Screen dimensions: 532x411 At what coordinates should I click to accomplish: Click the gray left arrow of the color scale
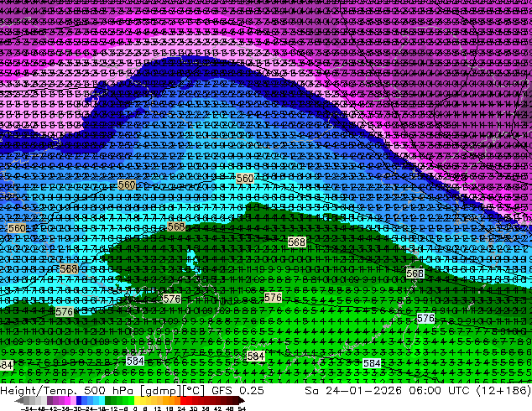(x=19, y=400)
